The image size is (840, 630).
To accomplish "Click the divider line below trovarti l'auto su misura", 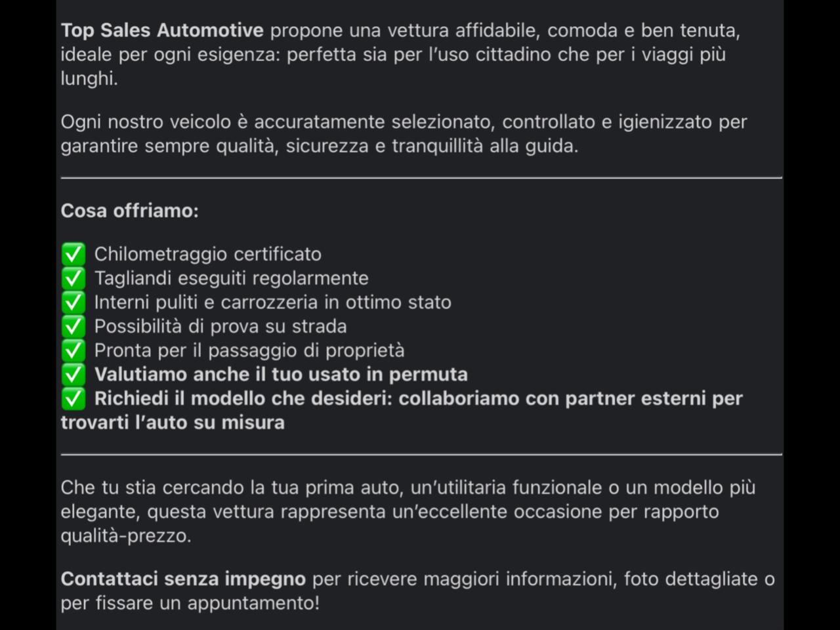I will point(421,453).
